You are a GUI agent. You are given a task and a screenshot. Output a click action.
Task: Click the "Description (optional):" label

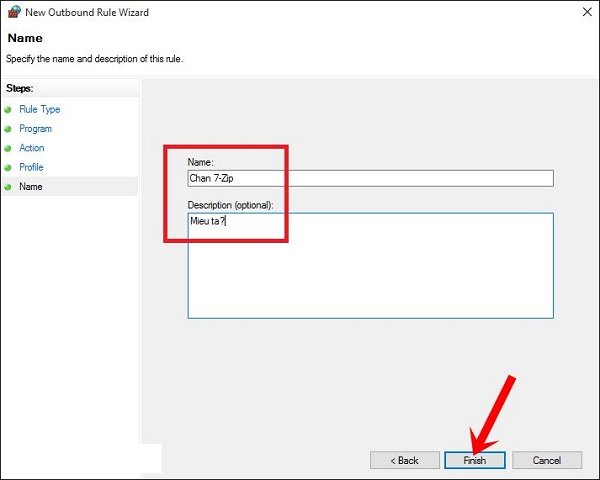pyautogui.click(x=231, y=205)
